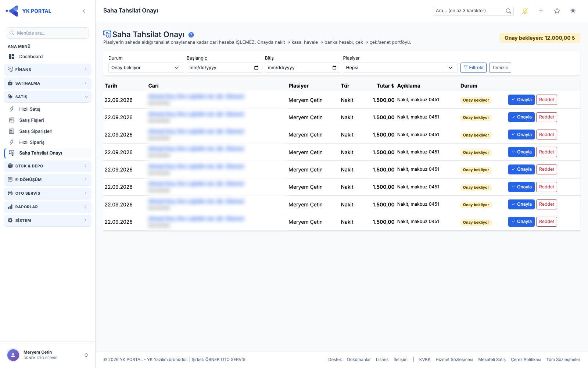Collapse the sidebar with the arrow icon
588x368 pixels.
pos(84,11)
